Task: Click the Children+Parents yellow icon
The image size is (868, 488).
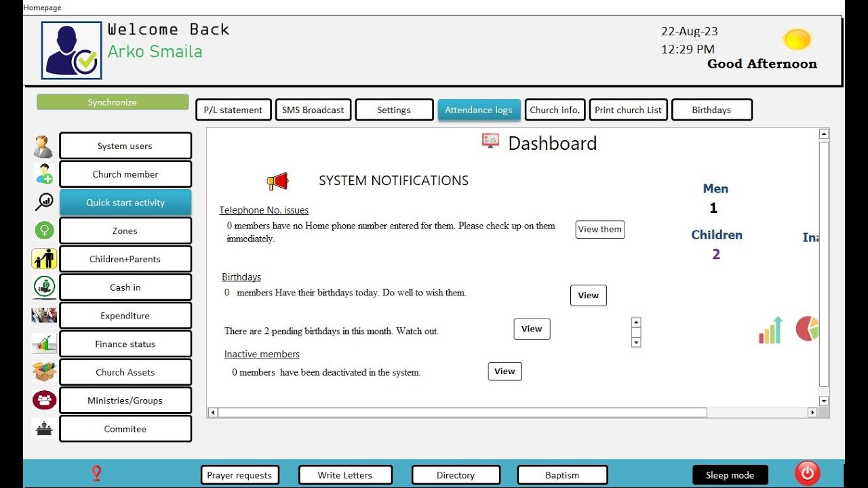Action: point(44,259)
